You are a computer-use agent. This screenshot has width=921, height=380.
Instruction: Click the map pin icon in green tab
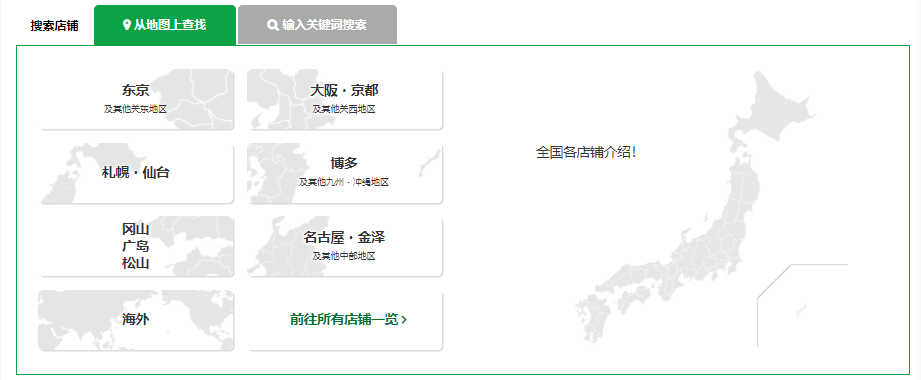(126, 25)
